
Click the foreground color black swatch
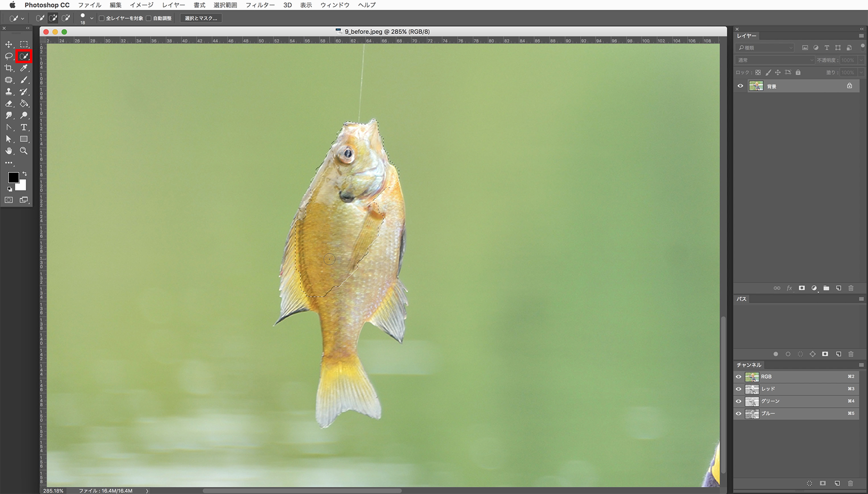point(13,177)
